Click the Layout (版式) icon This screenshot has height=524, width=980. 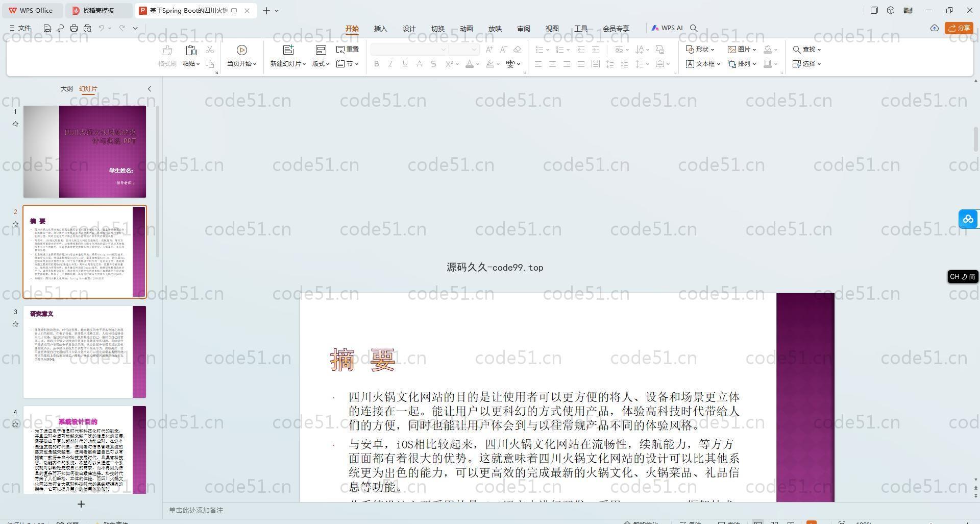(321, 50)
